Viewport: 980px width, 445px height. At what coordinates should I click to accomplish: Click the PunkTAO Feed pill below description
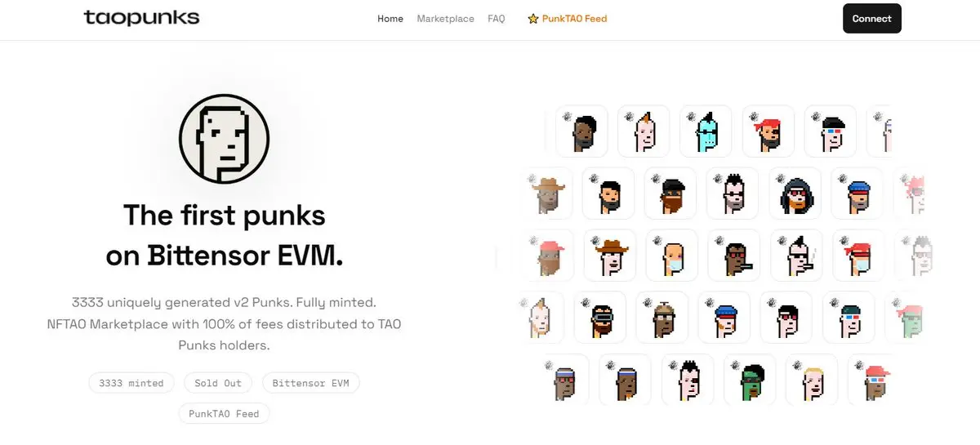224,414
